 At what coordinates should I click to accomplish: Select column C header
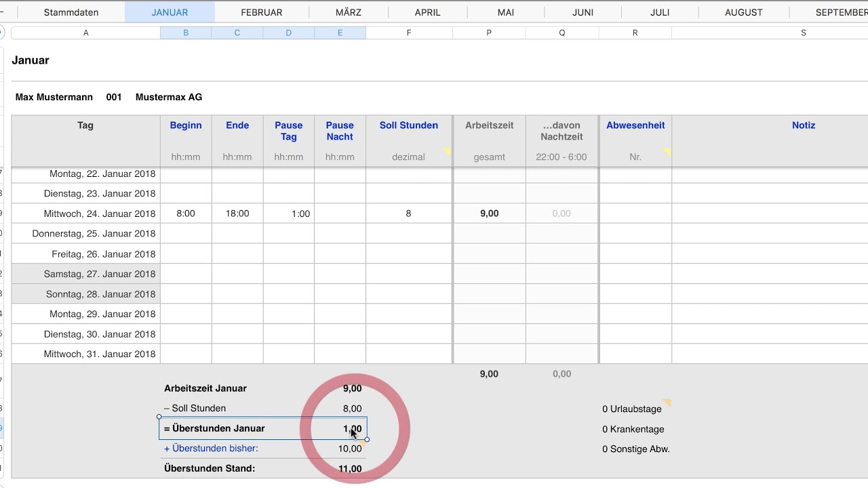237,33
